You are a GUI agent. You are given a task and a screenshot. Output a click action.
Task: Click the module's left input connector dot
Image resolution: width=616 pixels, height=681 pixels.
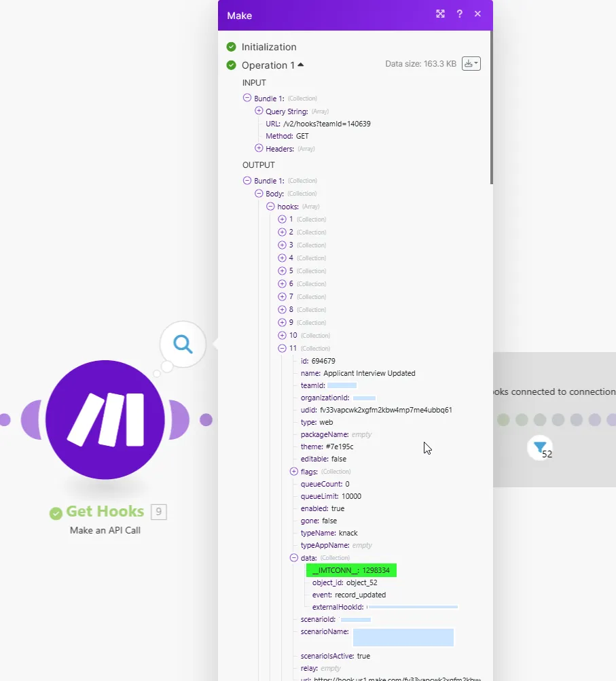click(x=5, y=419)
